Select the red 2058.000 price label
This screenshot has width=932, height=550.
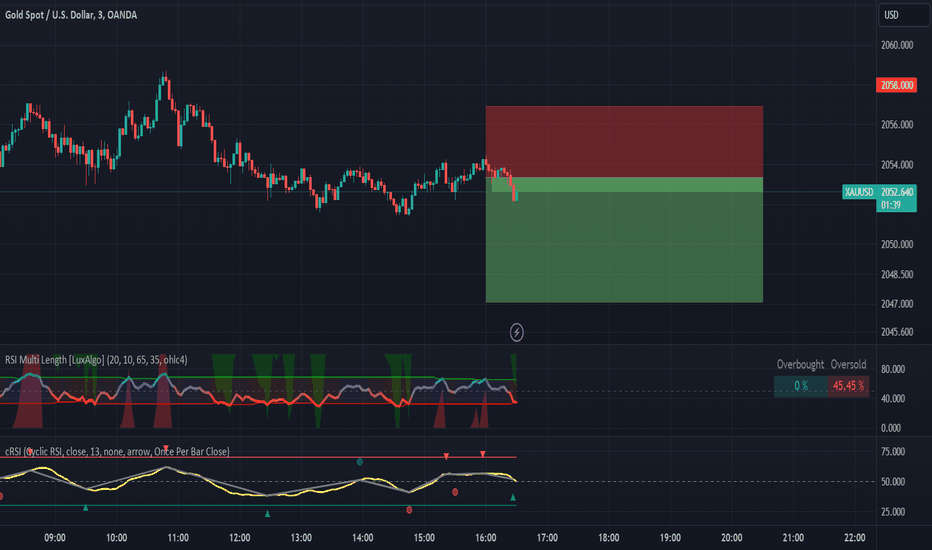pyautogui.click(x=896, y=85)
